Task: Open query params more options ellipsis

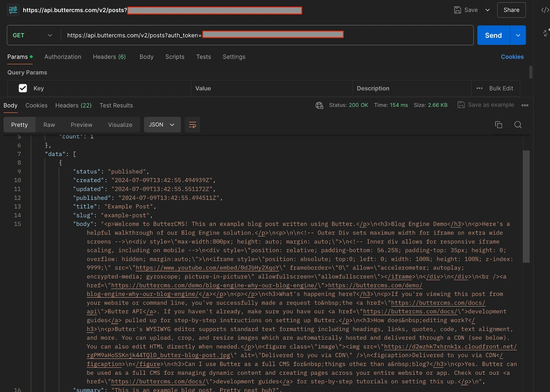Action: pos(479,88)
